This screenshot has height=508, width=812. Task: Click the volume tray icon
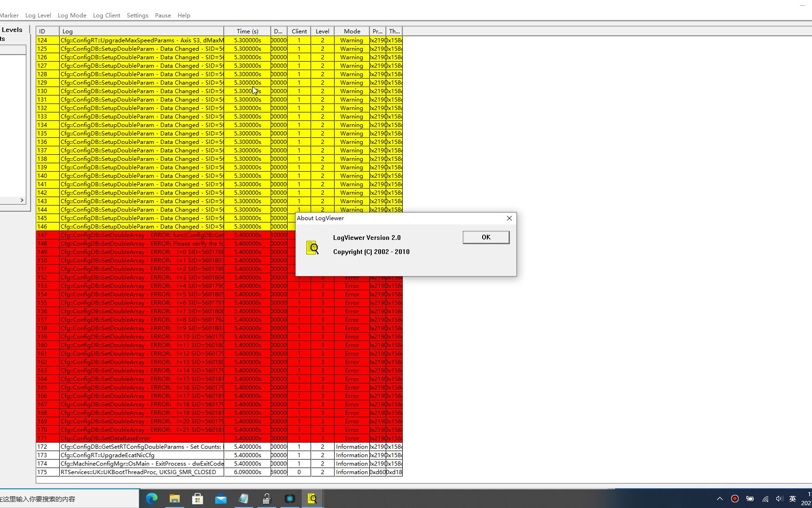(780, 499)
